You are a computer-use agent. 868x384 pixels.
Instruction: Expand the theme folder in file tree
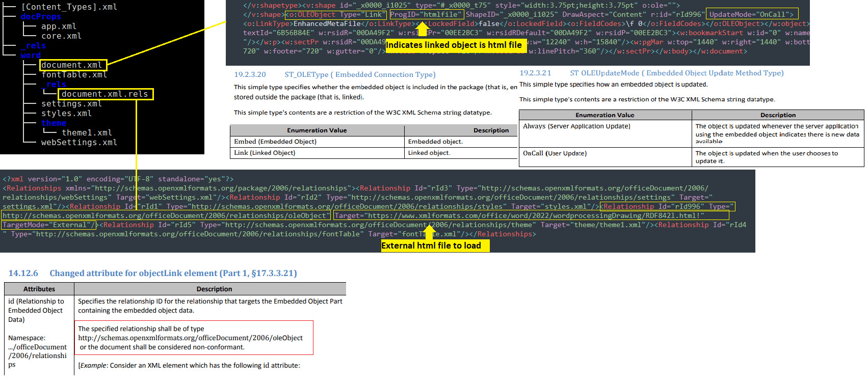tap(54, 123)
